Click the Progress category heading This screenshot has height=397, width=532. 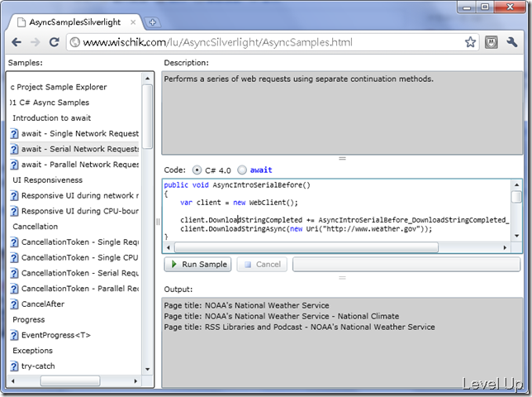click(28, 320)
